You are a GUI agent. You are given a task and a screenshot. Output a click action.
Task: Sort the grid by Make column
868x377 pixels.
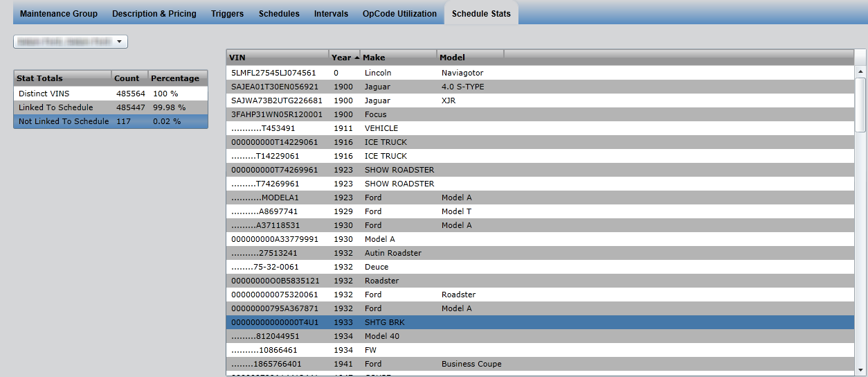pyautogui.click(x=398, y=58)
